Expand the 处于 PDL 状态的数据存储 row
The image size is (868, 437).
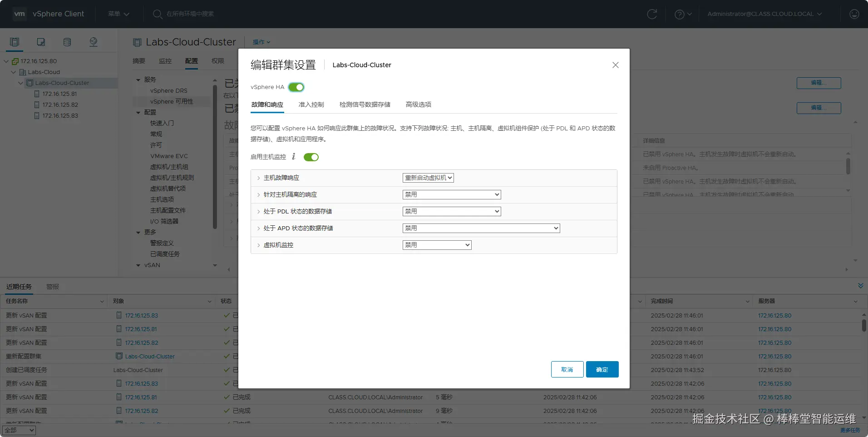[x=258, y=212]
